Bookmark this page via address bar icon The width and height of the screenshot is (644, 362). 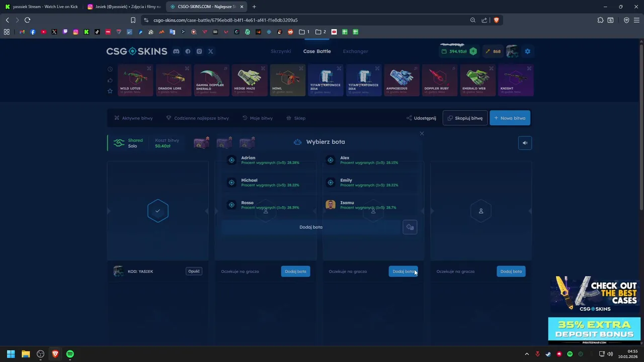pos(133,20)
